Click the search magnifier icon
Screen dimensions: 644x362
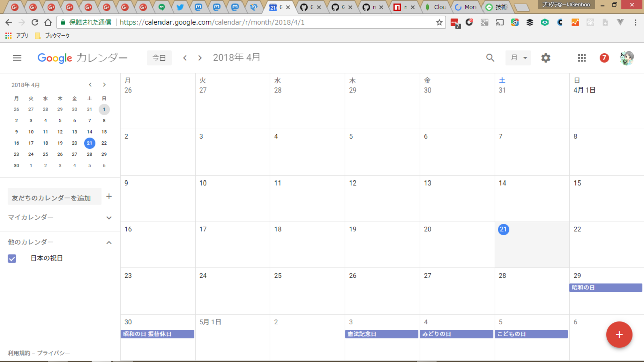click(x=490, y=58)
